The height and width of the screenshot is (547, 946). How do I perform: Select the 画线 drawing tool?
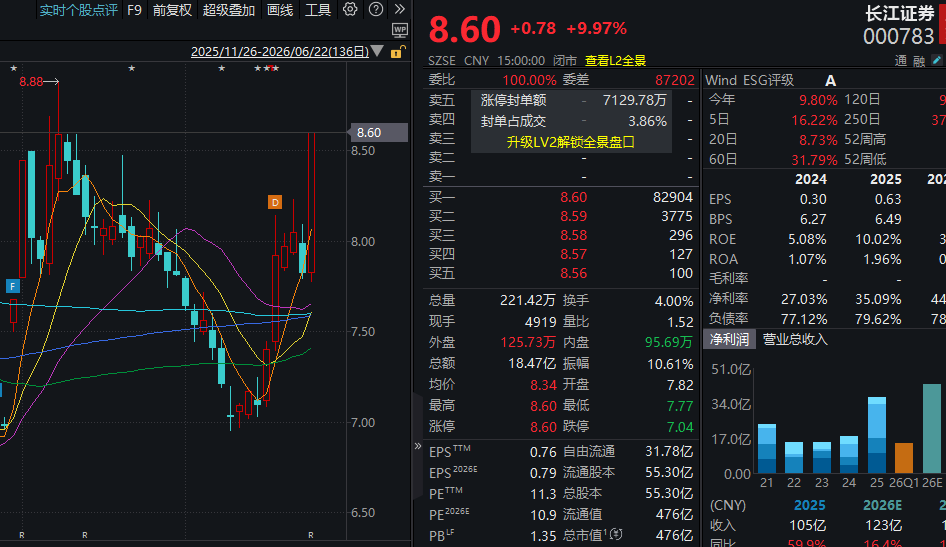(x=280, y=10)
